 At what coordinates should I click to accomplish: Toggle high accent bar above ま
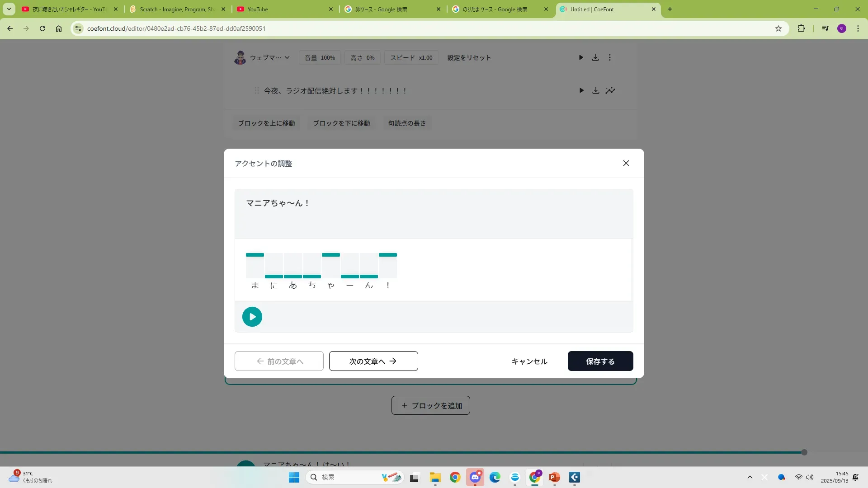click(255, 255)
